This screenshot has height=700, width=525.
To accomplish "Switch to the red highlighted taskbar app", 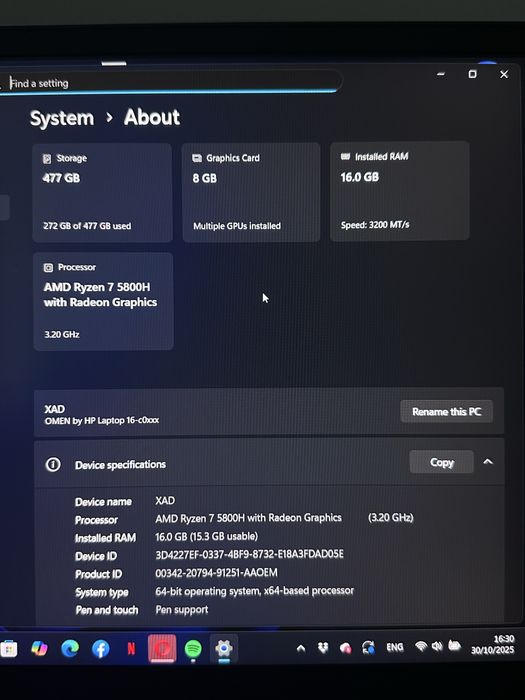I will (162, 649).
